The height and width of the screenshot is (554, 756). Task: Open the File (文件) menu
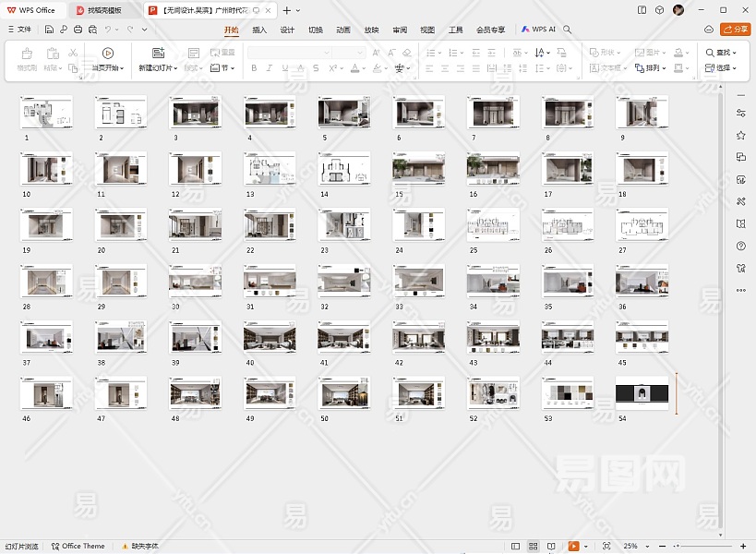point(18,30)
